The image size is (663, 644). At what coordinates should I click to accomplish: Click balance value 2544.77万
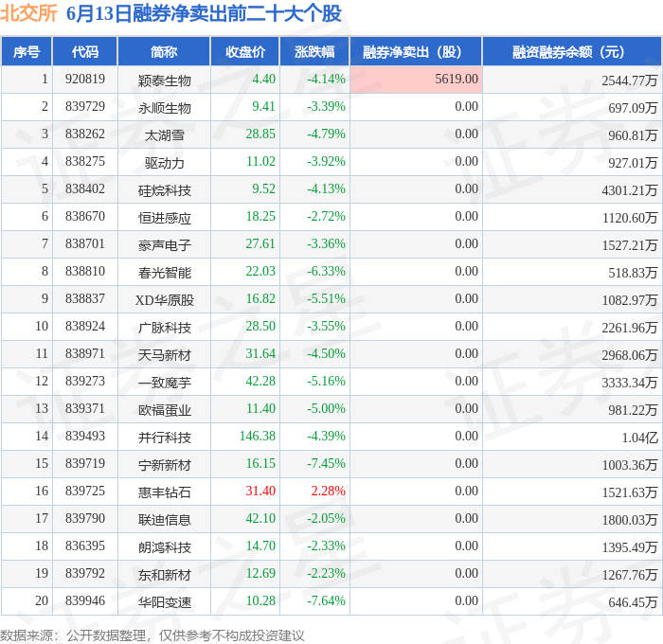pos(630,80)
